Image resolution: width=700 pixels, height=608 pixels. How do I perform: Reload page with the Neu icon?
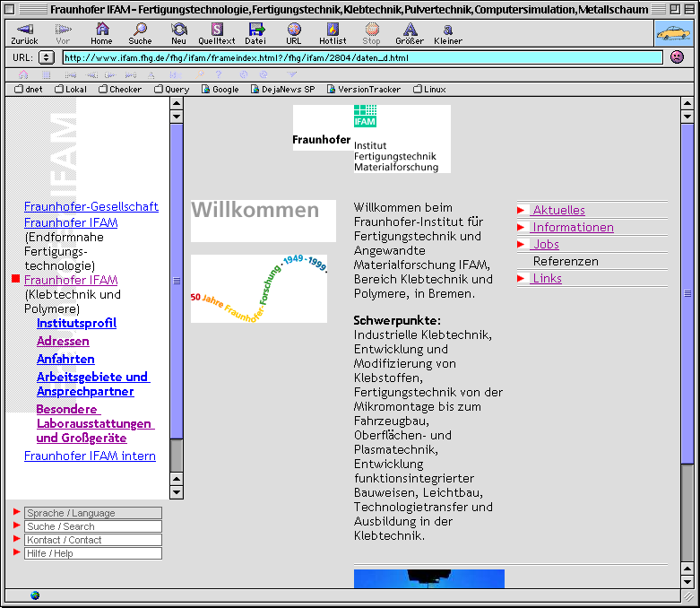(178, 34)
